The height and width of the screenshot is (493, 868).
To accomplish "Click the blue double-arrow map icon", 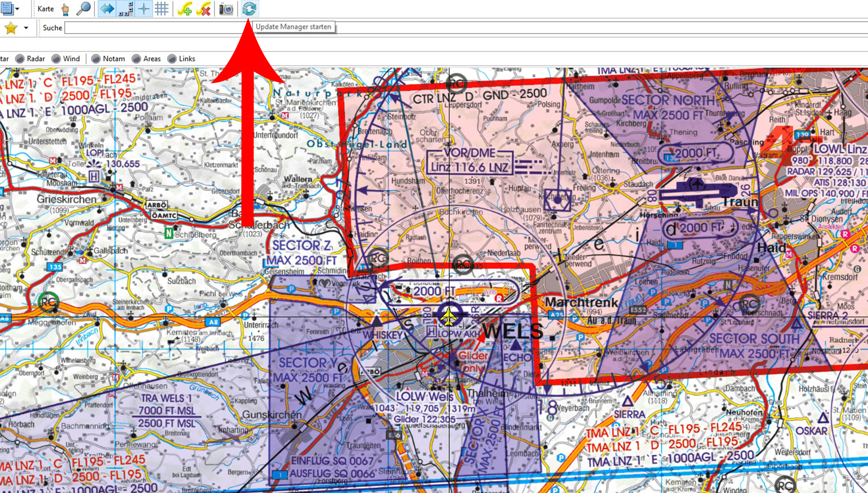I will coord(107,9).
